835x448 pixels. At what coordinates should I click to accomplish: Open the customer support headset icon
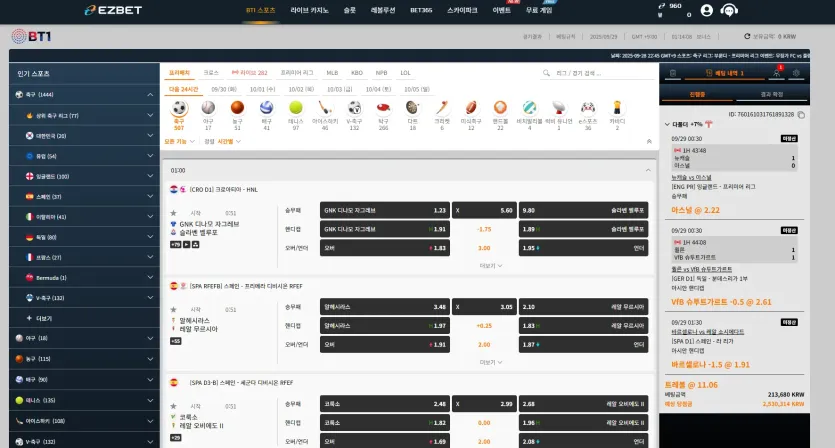(729, 10)
